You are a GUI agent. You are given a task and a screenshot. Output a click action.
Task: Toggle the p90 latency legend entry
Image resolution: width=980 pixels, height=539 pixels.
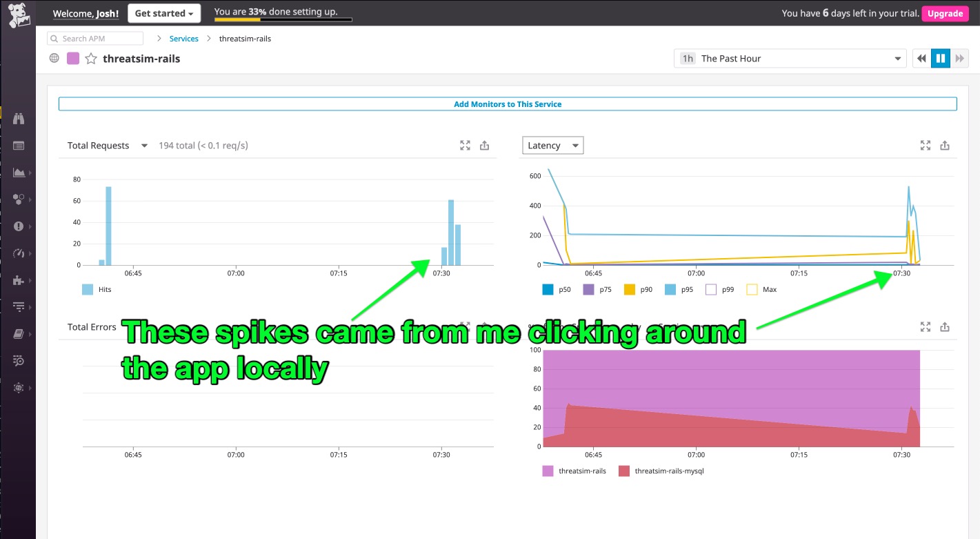638,290
